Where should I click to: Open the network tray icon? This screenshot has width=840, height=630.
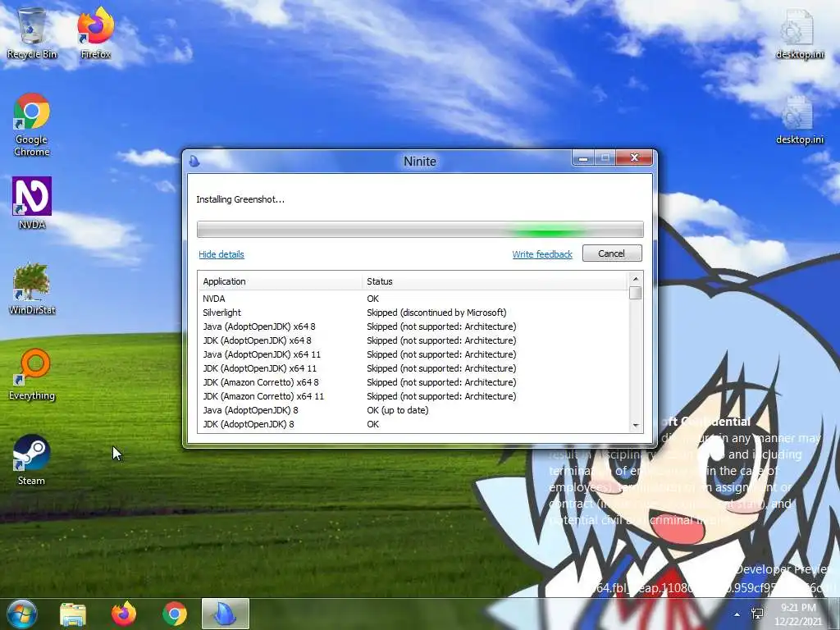(757, 614)
